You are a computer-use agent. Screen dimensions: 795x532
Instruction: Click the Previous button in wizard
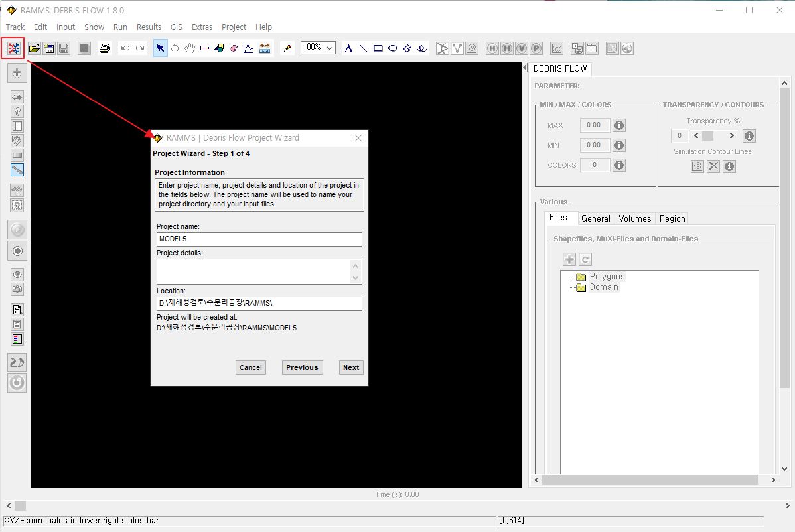click(302, 367)
